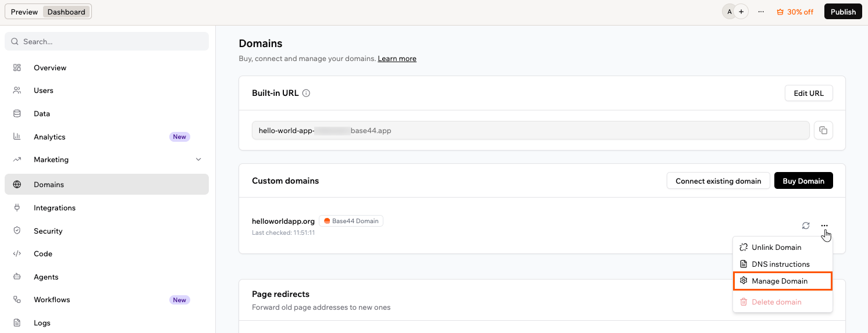Click the New badge beside Analytics
868x333 pixels.
point(180,137)
